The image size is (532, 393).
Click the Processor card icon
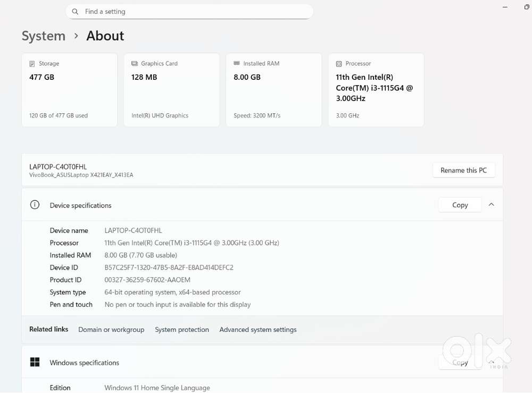[x=339, y=63]
